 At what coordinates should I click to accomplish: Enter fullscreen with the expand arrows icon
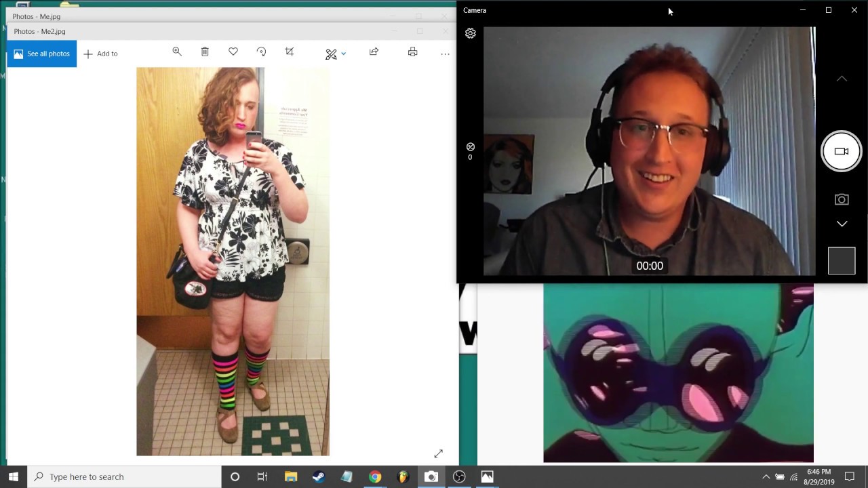point(438,453)
